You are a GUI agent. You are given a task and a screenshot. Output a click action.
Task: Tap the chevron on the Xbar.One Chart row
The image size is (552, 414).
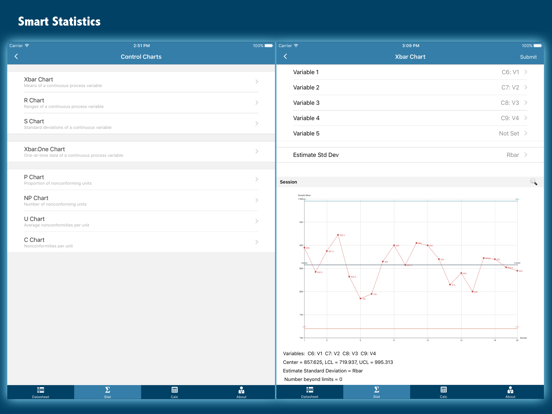257,151
